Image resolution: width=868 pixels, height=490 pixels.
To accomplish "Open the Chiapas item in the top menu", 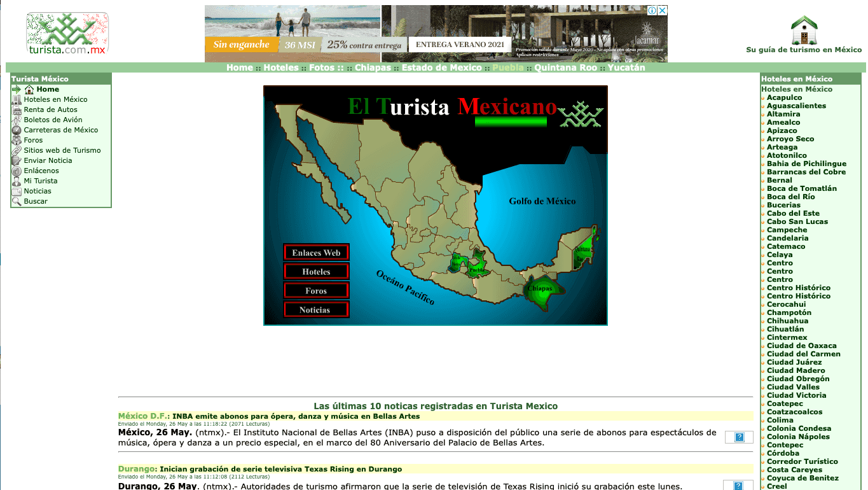I will click(373, 67).
